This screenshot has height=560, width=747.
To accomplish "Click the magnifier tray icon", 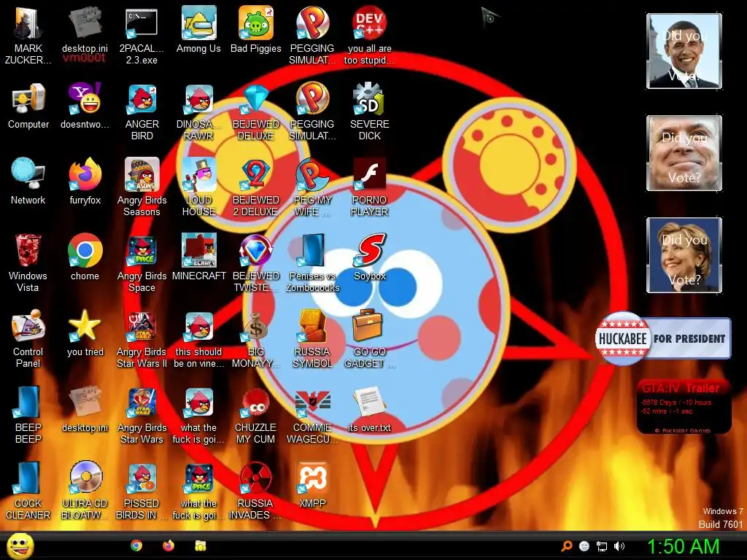I will click(x=567, y=546).
